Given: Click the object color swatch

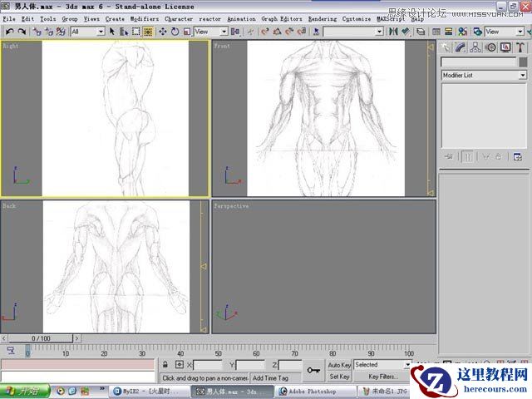Looking at the screenshot, I should [521, 62].
